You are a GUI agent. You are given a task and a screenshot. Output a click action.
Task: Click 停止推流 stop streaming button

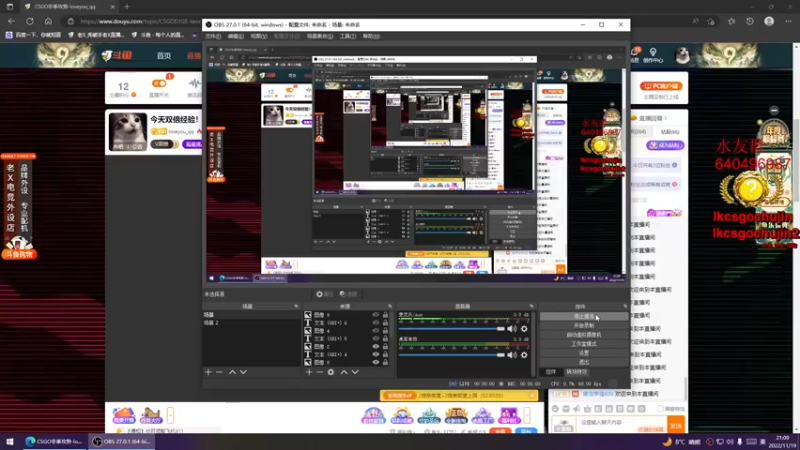coord(584,316)
